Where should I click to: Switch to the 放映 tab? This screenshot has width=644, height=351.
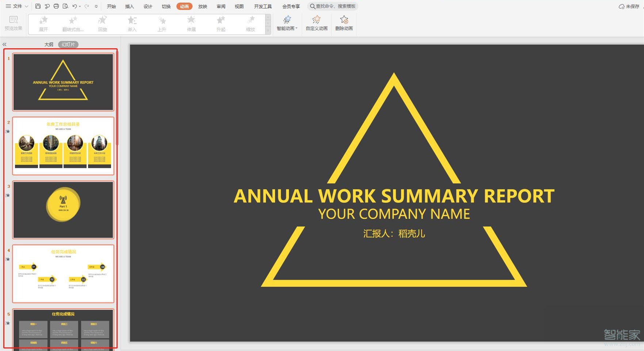(x=203, y=6)
